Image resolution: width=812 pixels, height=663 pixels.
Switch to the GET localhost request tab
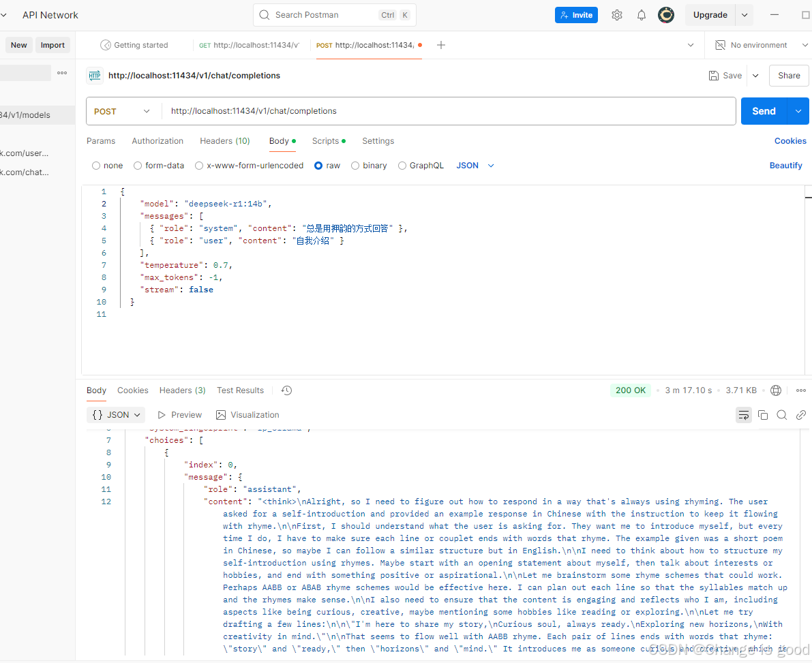click(249, 45)
